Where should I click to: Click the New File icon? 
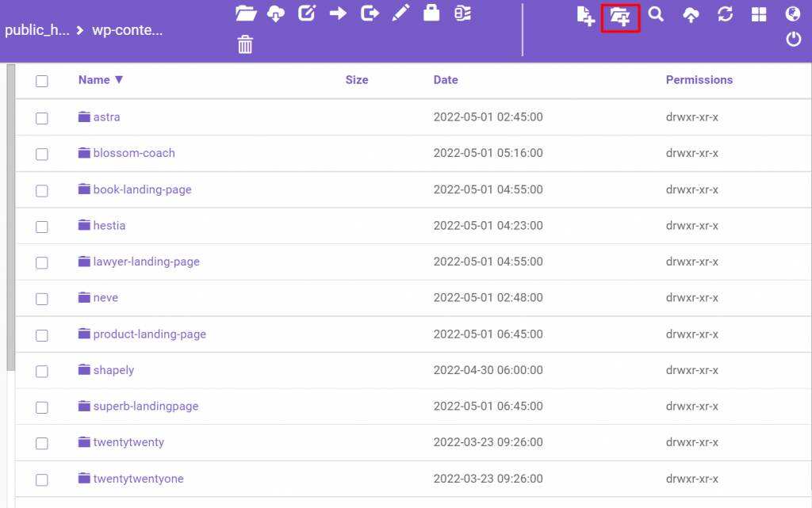click(x=585, y=16)
